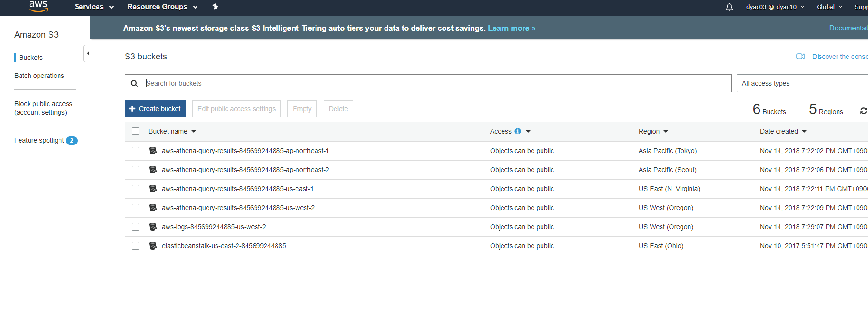Check the aws-athena-query-results ap-northeast-2 bucket checkbox
This screenshot has width=868, height=317.
pyautogui.click(x=136, y=170)
